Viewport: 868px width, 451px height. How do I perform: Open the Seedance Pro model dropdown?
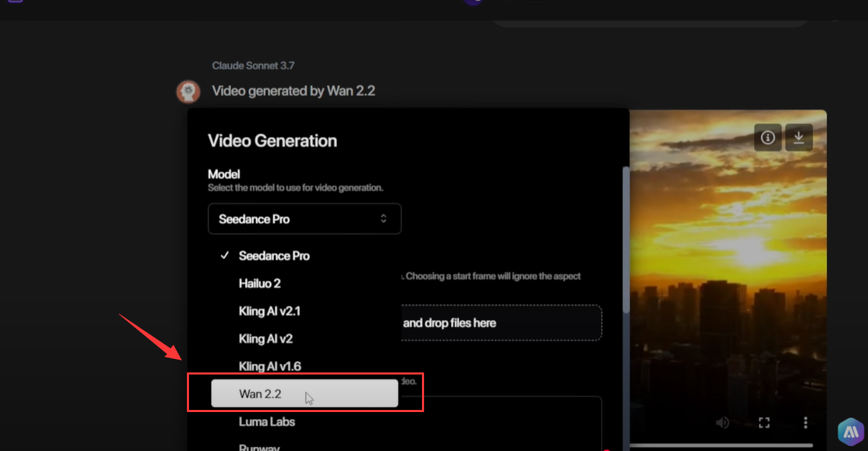pyautogui.click(x=304, y=219)
